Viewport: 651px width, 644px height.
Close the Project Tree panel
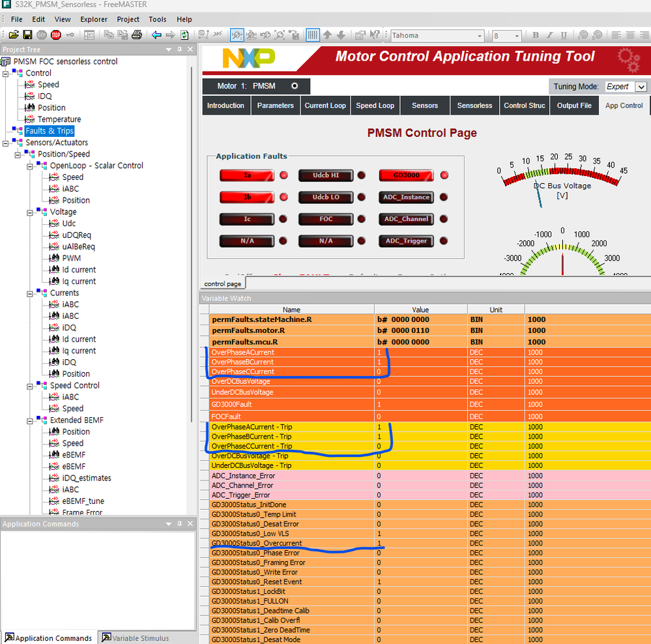pos(190,50)
